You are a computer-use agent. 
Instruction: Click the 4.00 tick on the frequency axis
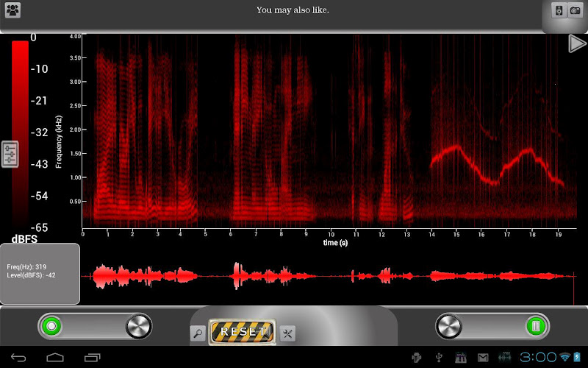click(75, 36)
